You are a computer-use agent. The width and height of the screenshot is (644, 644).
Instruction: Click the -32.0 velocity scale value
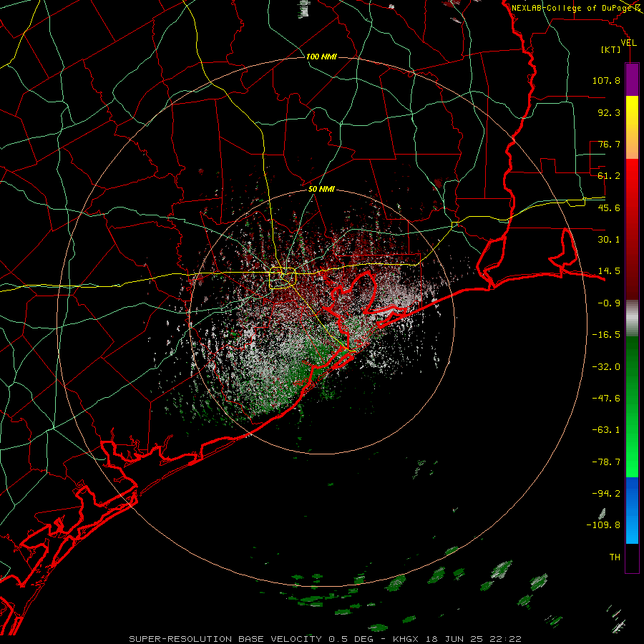coord(606,367)
